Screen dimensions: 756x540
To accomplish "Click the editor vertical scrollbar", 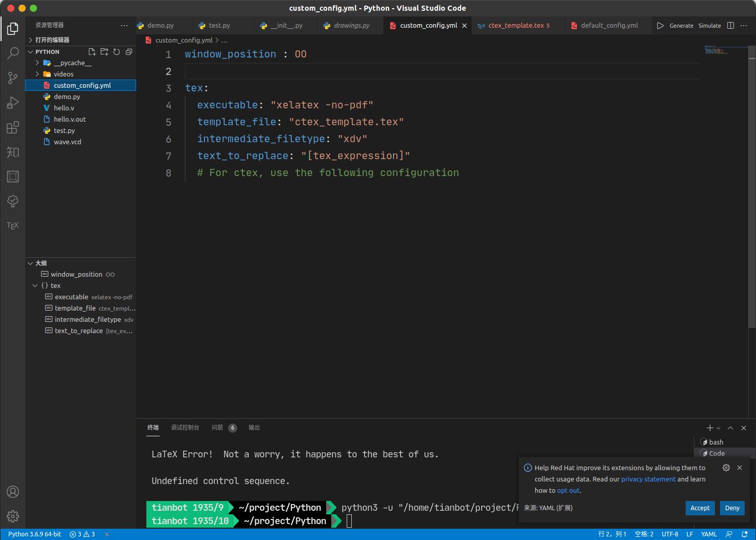I will 752,185.
